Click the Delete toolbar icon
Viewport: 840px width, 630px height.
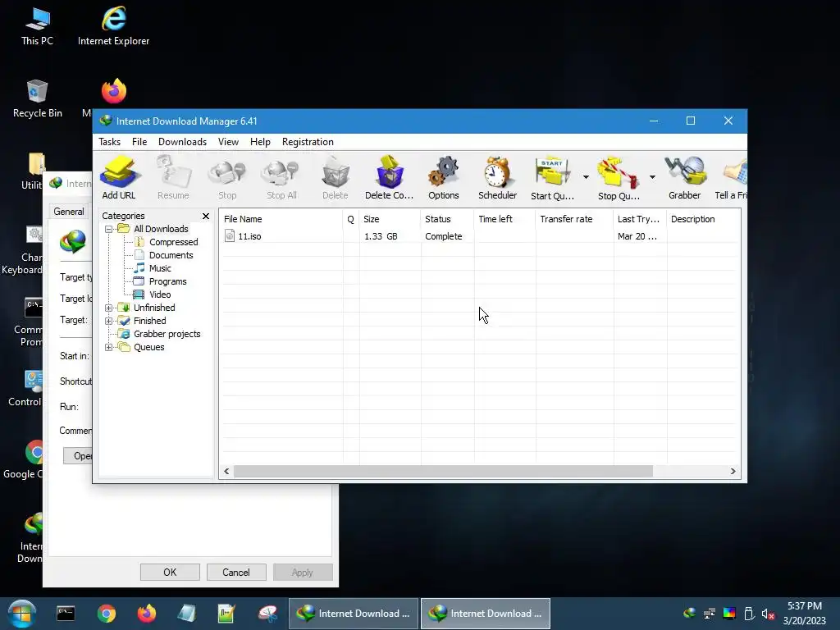[x=336, y=177]
